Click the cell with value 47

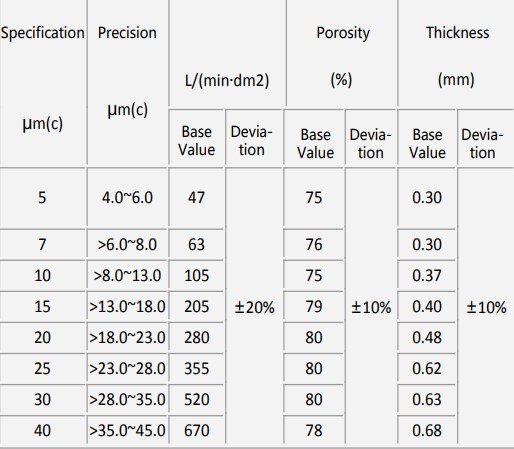pyautogui.click(x=196, y=197)
